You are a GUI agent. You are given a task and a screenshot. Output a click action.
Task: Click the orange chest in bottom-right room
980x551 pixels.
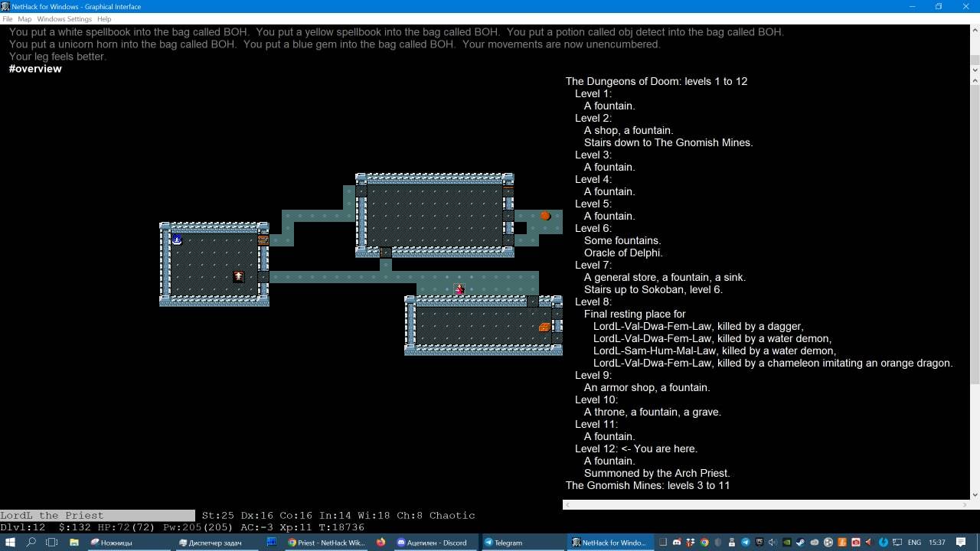(x=544, y=327)
